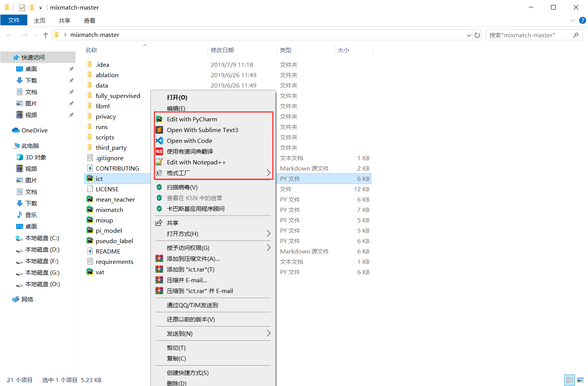Switch to details view icon in status bar

click(570, 380)
